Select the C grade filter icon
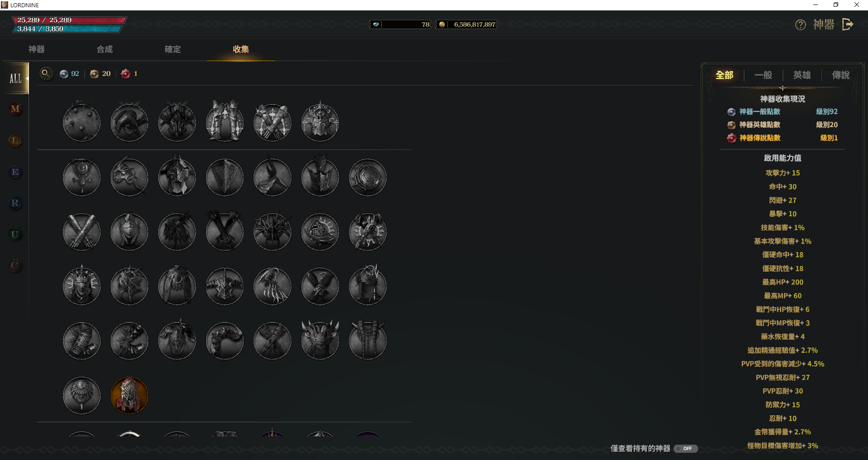Image resolution: width=868 pixels, height=460 pixels. point(15,266)
